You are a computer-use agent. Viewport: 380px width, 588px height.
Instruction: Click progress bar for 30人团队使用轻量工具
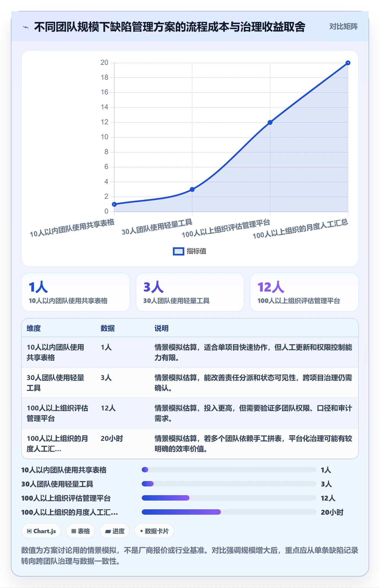[229, 484]
